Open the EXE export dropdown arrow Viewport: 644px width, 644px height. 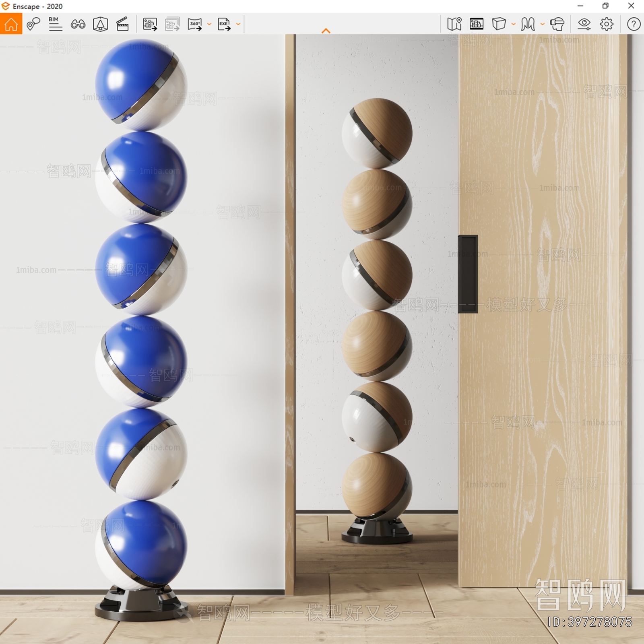238,24
